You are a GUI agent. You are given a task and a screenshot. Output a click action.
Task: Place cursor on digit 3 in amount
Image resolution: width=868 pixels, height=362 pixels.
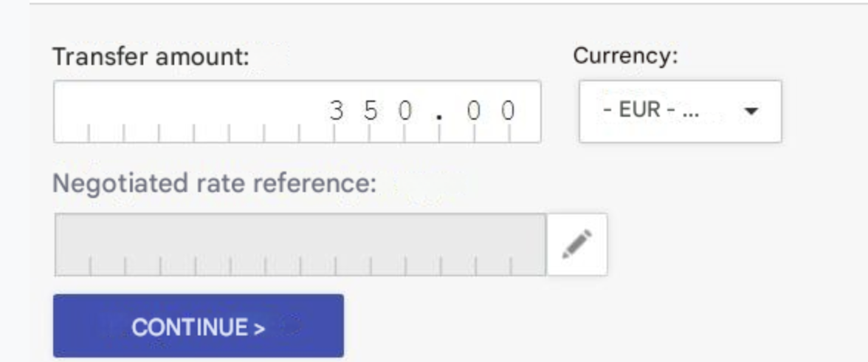pyautogui.click(x=337, y=112)
